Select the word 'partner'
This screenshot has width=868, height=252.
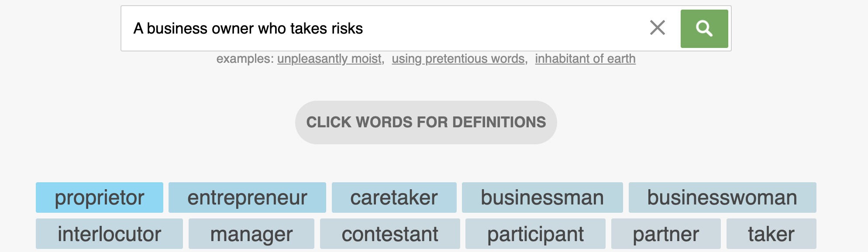pos(666,234)
